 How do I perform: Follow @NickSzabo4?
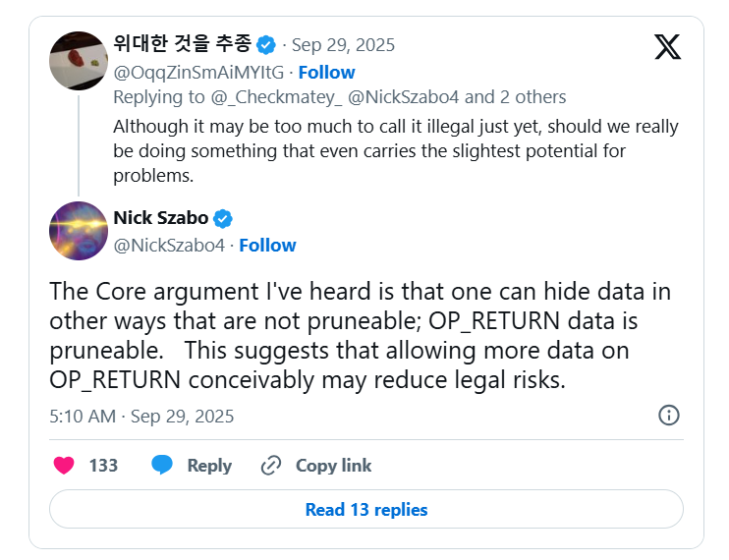[267, 245]
